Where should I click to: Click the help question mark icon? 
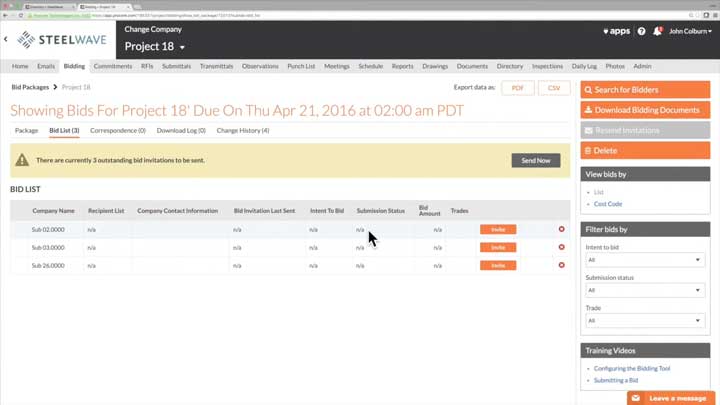click(x=641, y=31)
